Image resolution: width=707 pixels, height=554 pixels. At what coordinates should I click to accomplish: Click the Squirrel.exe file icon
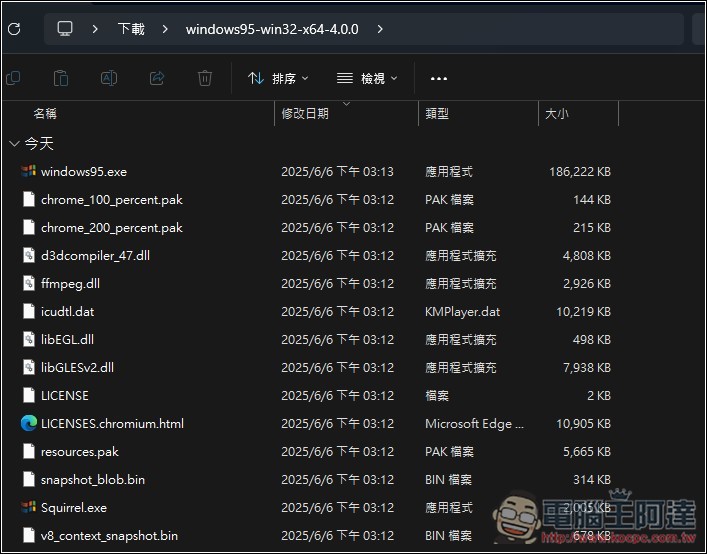tap(28, 507)
